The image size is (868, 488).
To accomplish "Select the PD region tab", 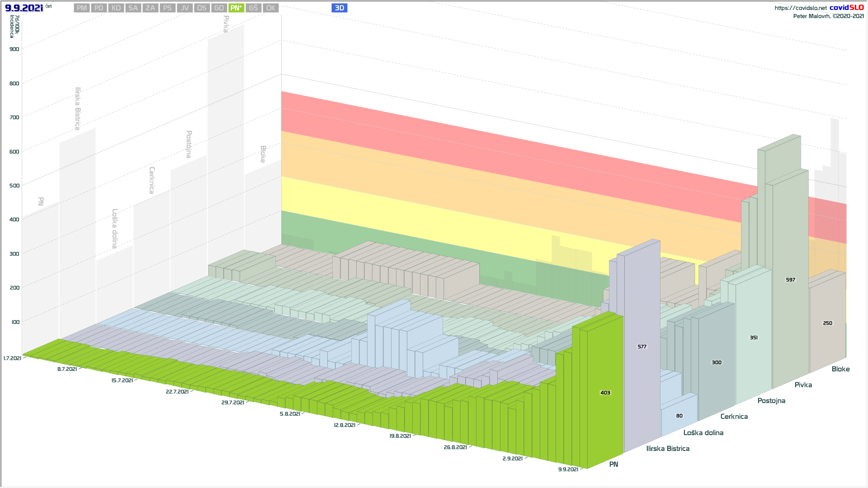I will [99, 8].
